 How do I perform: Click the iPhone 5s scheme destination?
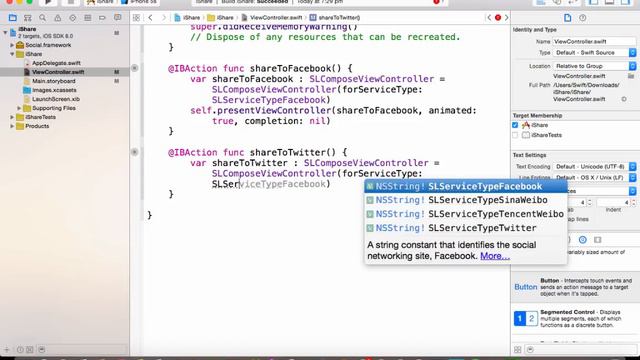[x=139, y=2]
